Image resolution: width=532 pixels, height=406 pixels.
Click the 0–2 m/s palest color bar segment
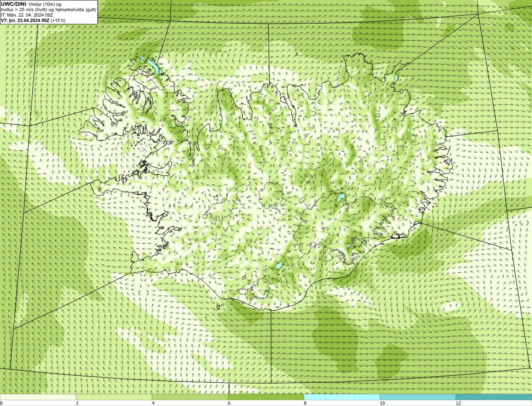click(38, 397)
